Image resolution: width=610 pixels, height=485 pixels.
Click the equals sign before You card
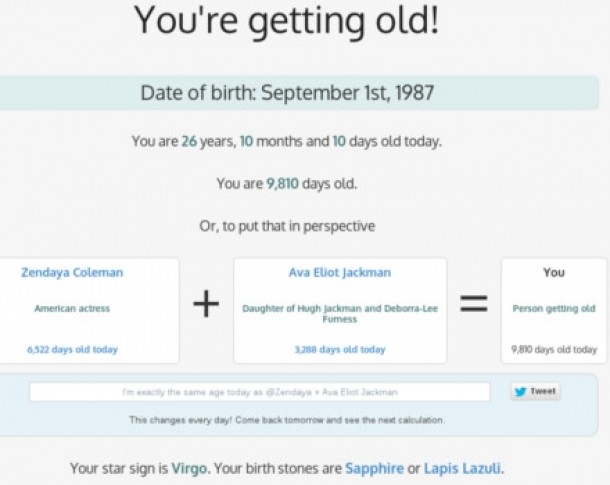point(473,305)
